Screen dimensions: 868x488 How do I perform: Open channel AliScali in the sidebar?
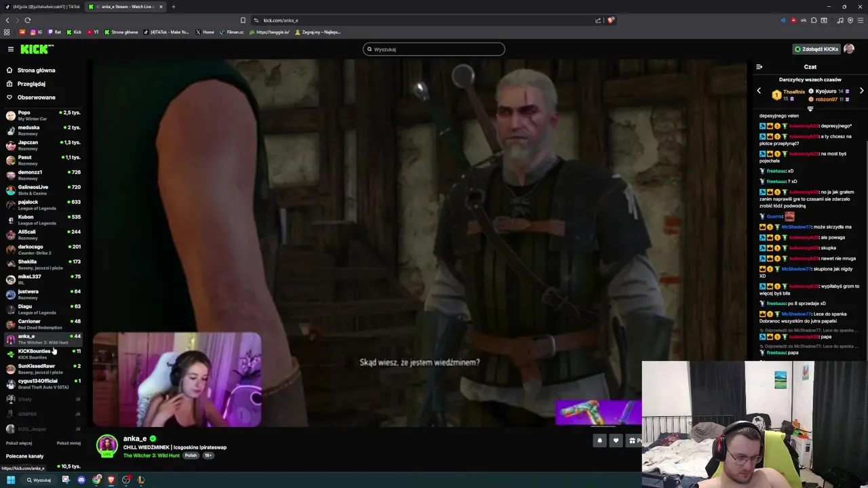point(42,235)
